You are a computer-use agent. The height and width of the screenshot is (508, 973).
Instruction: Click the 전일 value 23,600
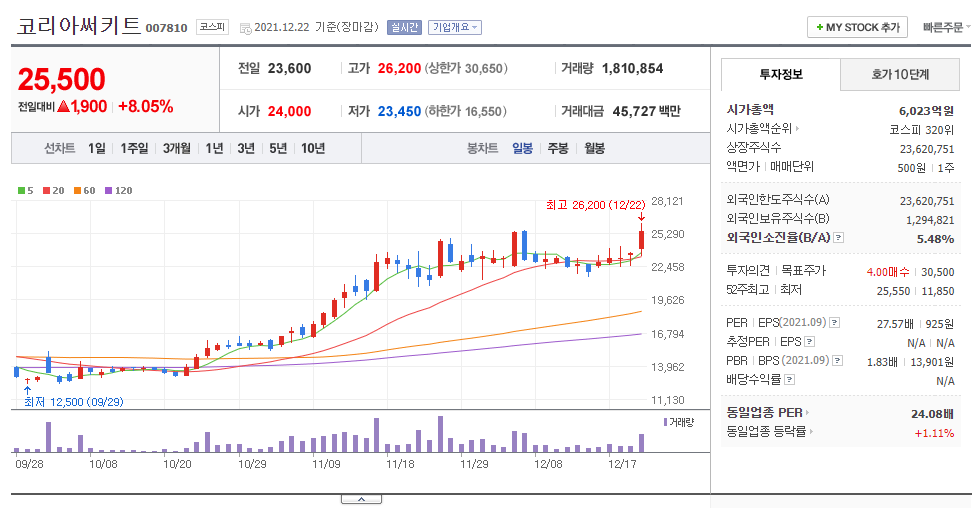click(x=289, y=68)
